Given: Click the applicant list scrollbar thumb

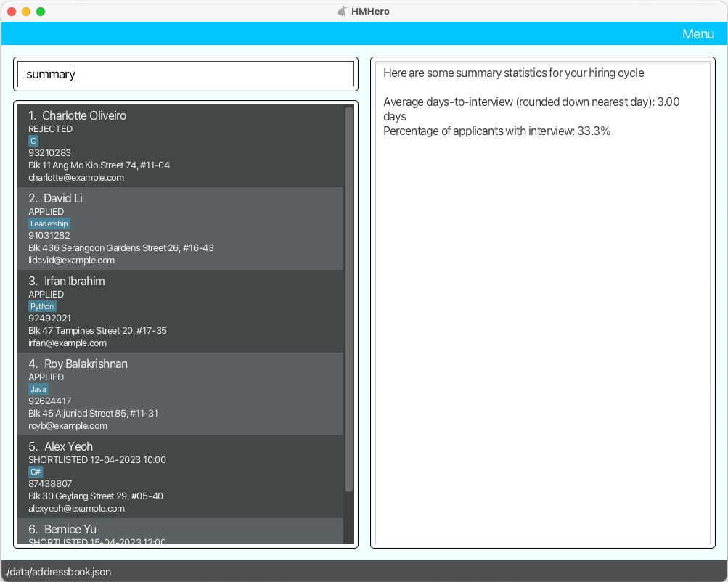Looking at the screenshot, I should pos(349,298).
